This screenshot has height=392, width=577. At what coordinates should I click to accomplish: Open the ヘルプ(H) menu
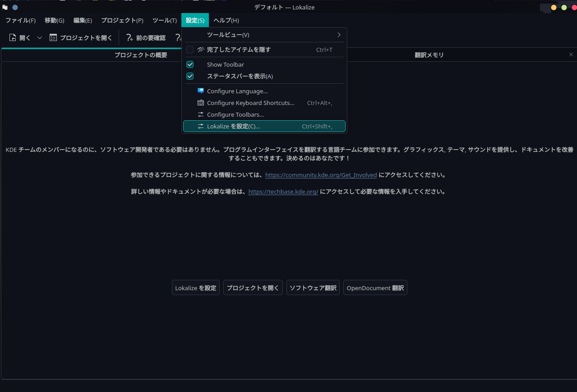pyautogui.click(x=226, y=20)
